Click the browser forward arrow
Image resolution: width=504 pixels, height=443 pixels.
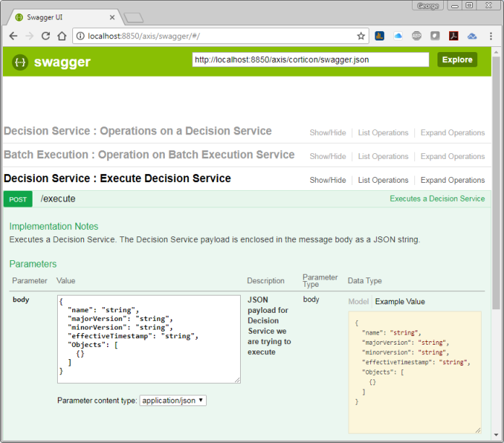(29, 36)
